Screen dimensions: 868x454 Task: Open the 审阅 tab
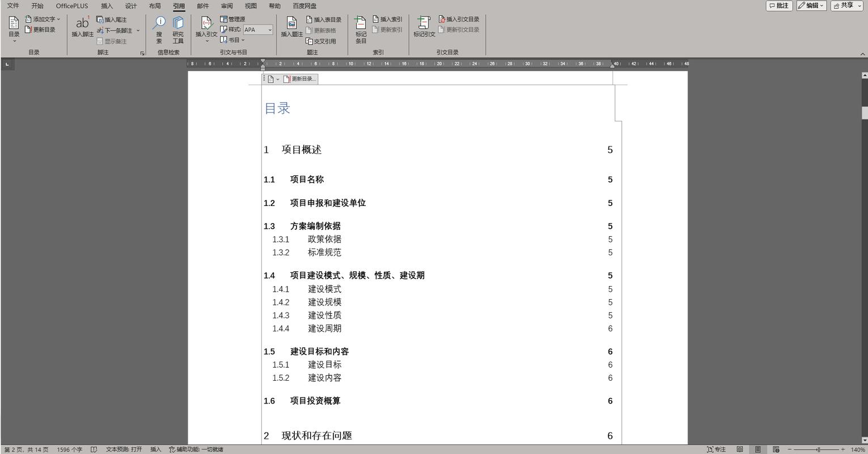[227, 6]
